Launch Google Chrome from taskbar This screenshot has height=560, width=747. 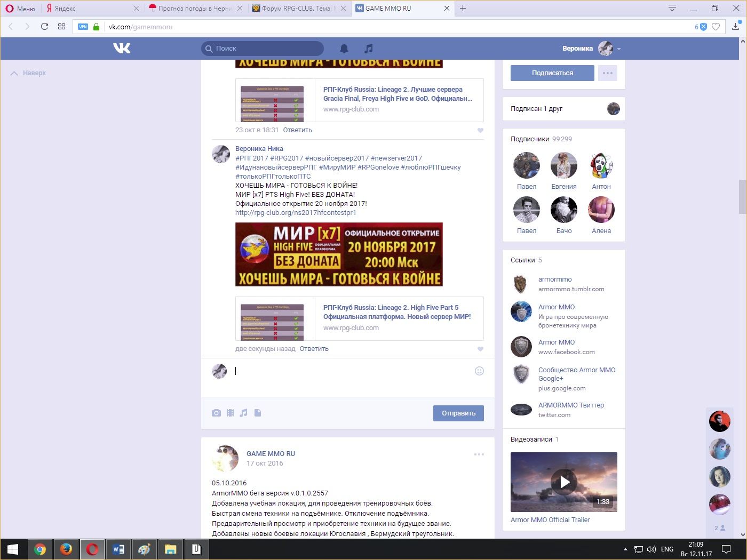[x=39, y=549]
